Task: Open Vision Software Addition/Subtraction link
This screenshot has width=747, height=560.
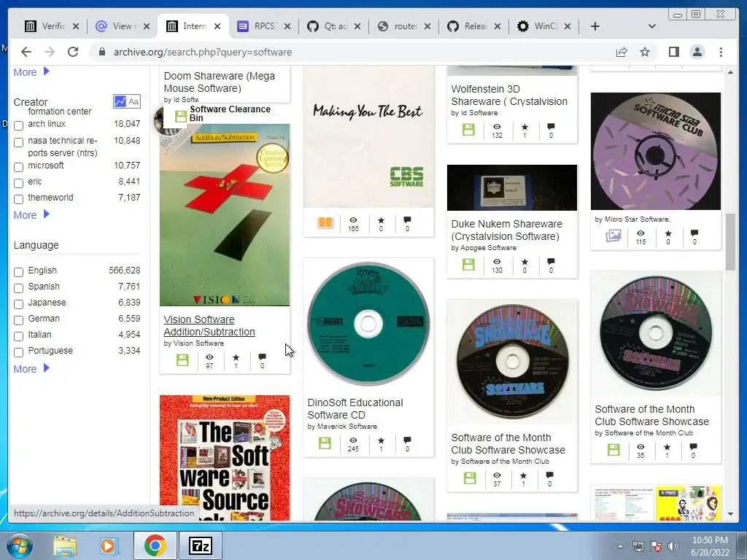Action: (209, 326)
